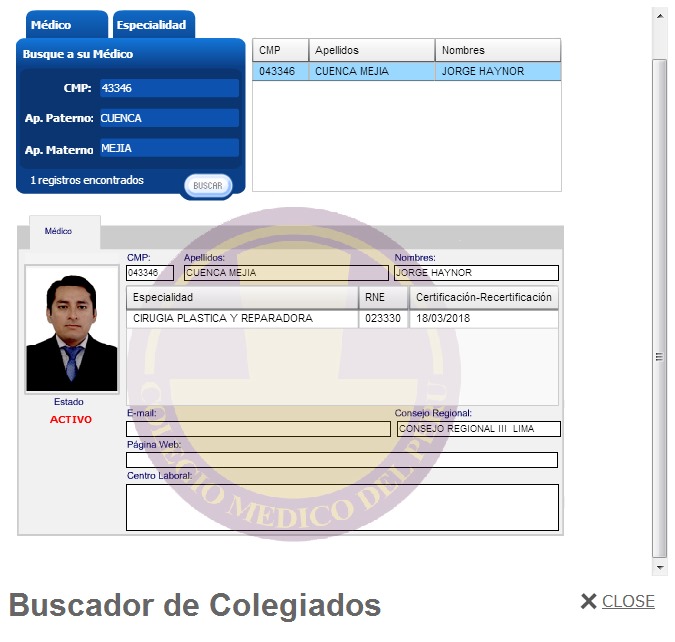Screen dimensions: 675x642
Task: Click the CLOSE link
Action: pyautogui.click(x=628, y=601)
